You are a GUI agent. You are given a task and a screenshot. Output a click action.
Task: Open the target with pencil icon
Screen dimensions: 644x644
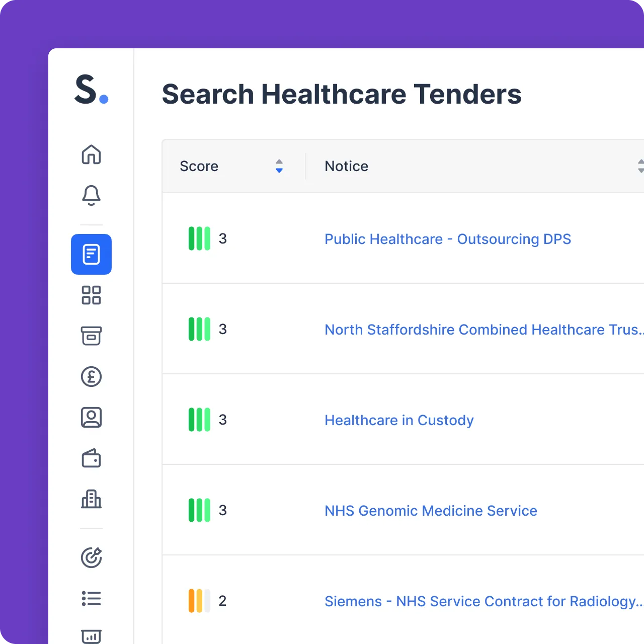pyautogui.click(x=91, y=557)
